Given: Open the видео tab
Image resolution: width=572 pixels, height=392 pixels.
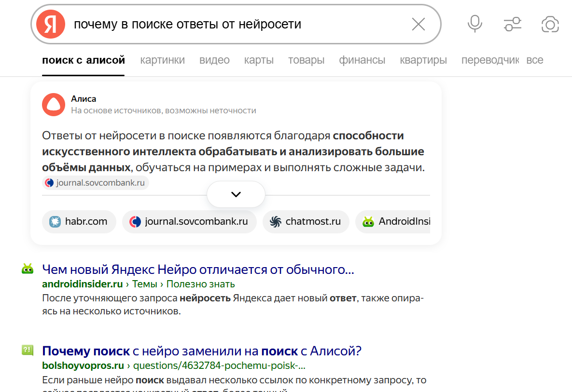Looking at the screenshot, I should point(214,60).
